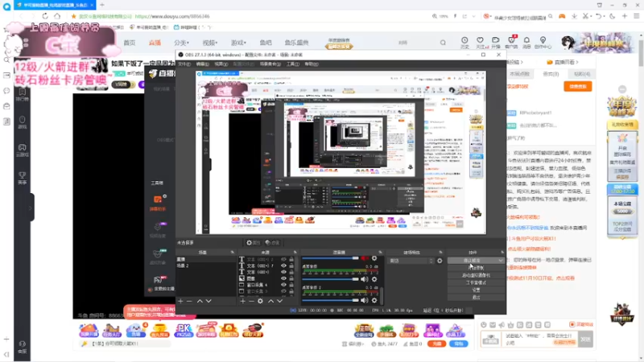The height and width of the screenshot is (362, 644).
Task: Reload the page with the browser refresh icon
Action: (45, 16)
